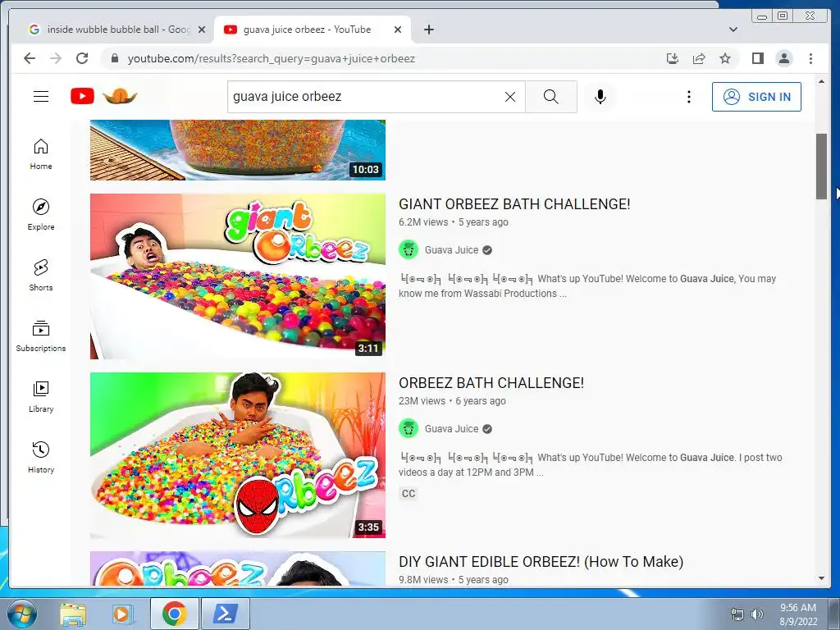840x630 pixels.
Task: Select the guava juice orbeez YouTube tab
Action: [x=307, y=30]
